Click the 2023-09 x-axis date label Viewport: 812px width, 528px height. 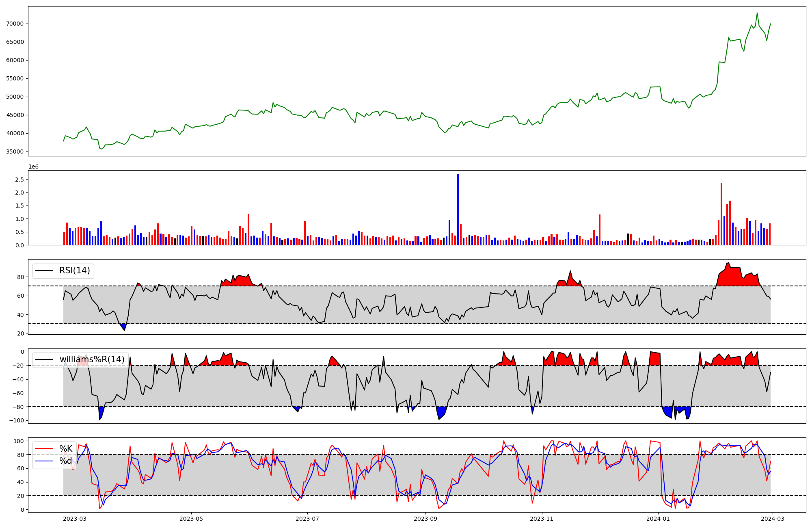pyautogui.click(x=425, y=519)
